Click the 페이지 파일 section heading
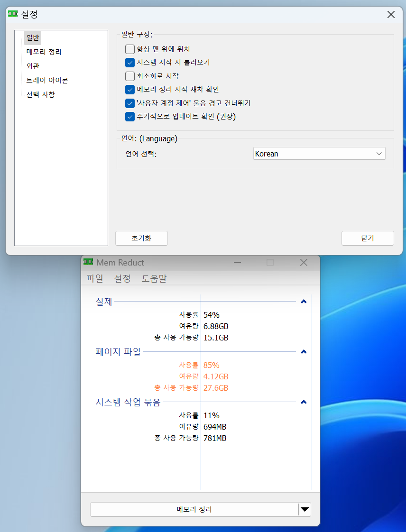The image size is (406, 532). pos(118,352)
